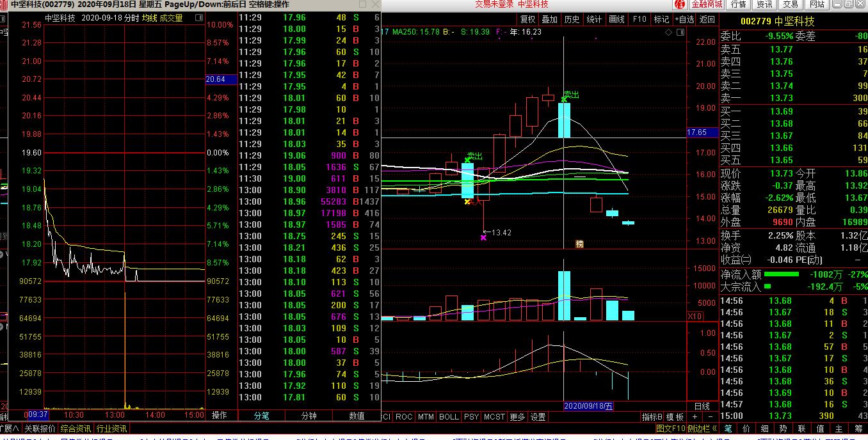Viewport: 868px width, 440px height.
Task: Expand the 扩展∧ panel
Action: pos(10,428)
